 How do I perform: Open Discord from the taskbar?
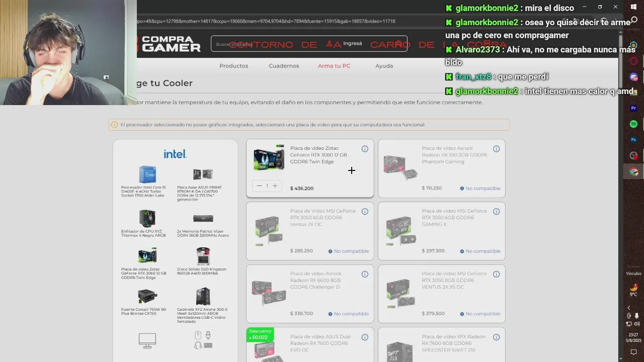pos(633,77)
